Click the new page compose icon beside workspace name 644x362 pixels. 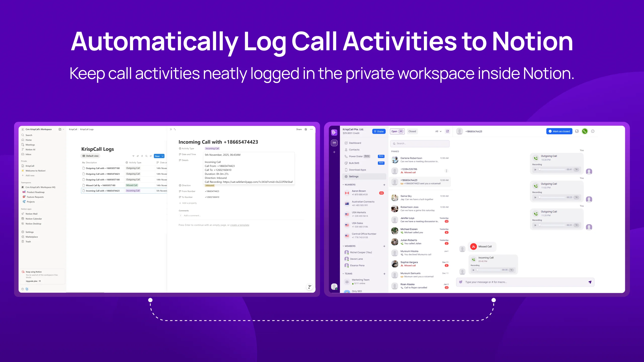click(x=60, y=129)
